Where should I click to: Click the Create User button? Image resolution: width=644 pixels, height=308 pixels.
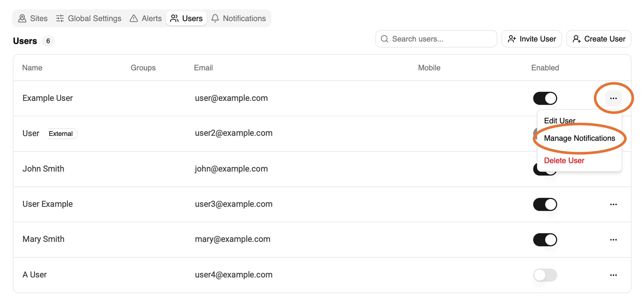(x=599, y=39)
